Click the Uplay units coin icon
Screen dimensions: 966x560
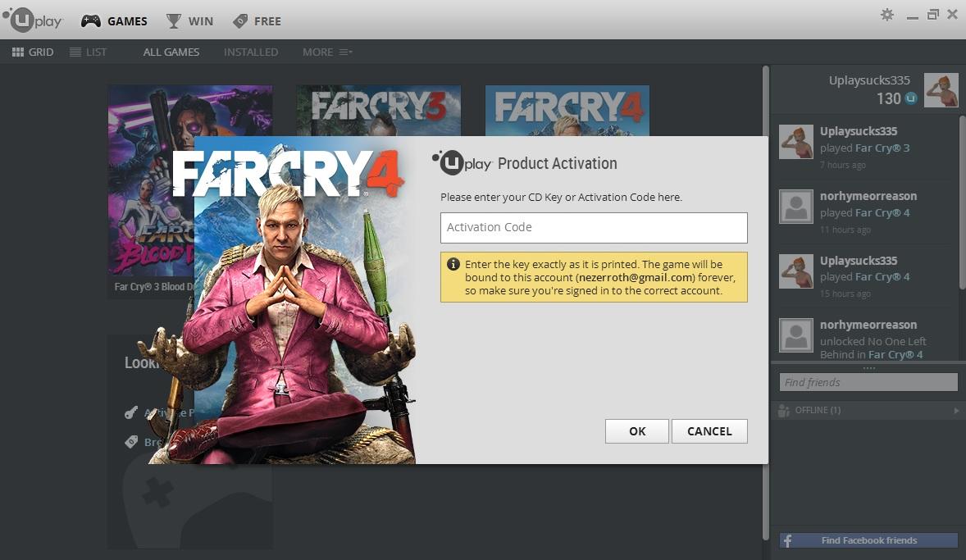point(910,98)
